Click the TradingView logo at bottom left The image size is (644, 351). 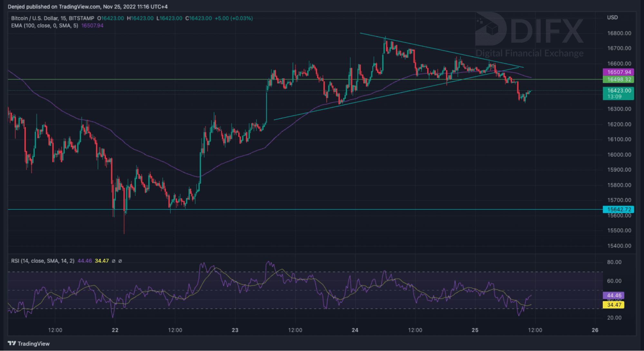pos(29,344)
